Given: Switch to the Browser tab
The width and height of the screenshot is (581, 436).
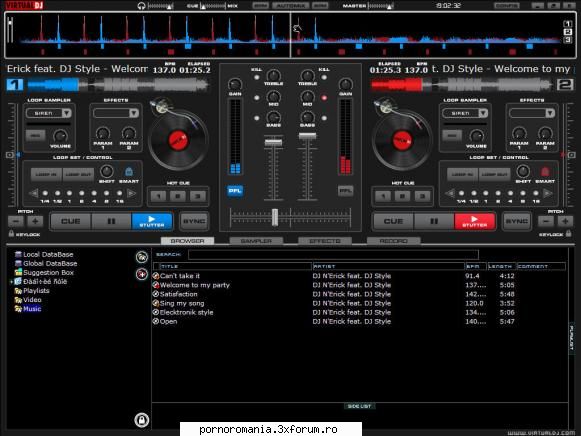Looking at the screenshot, I should 187,241.
